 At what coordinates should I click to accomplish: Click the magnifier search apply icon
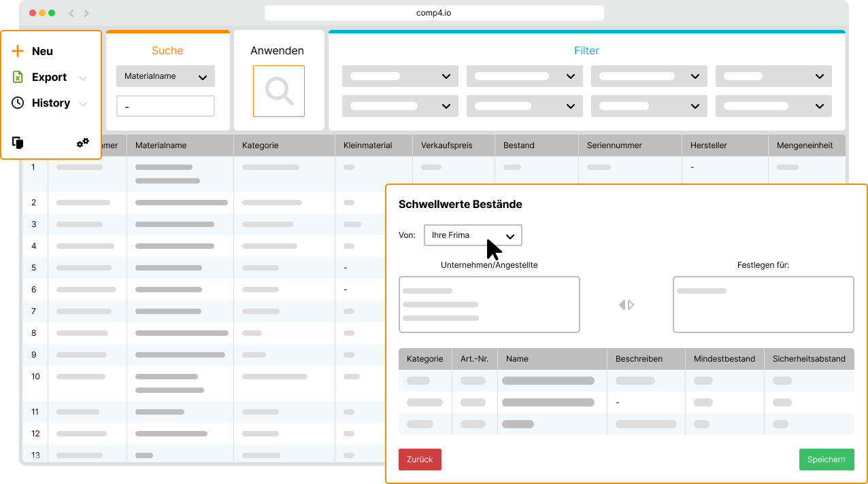point(279,91)
